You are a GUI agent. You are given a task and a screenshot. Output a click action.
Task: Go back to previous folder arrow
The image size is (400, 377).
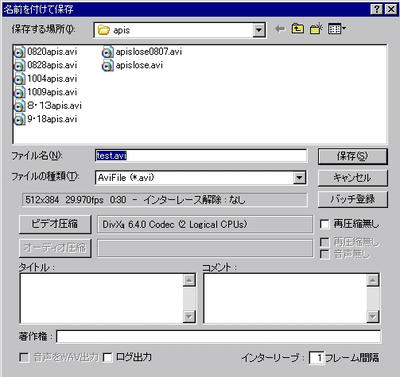pos(280,29)
